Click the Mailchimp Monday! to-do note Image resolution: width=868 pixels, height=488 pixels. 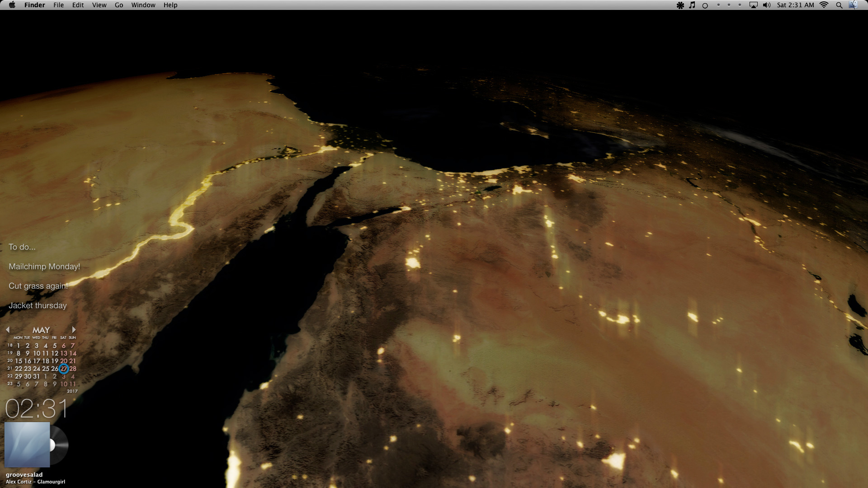point(44,267)
